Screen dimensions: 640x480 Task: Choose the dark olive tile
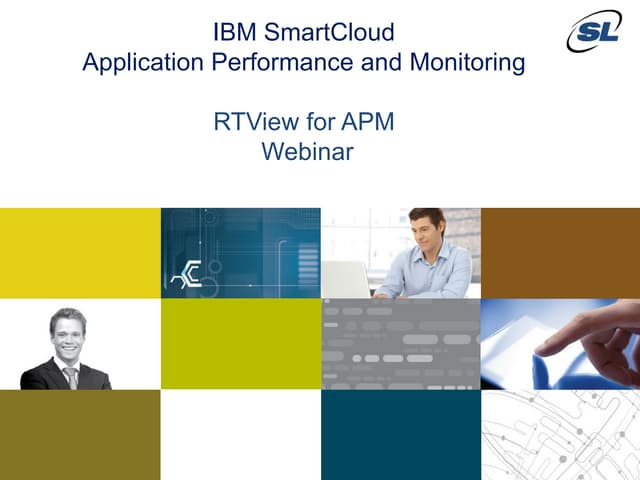[80, 434]
